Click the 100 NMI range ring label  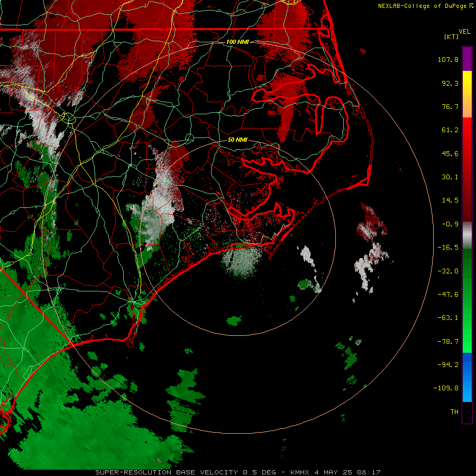coord(237,42)
